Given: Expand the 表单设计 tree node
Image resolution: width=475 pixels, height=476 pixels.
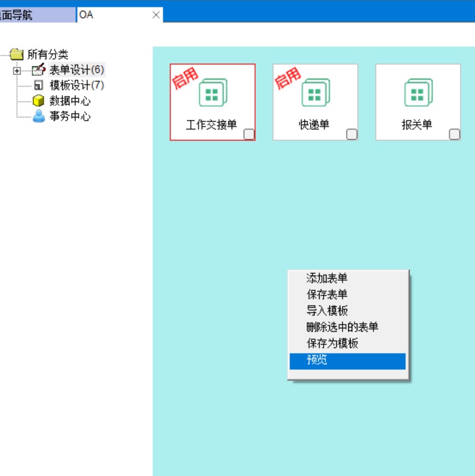Looking at the screenshot, I should tap(17, 71).
